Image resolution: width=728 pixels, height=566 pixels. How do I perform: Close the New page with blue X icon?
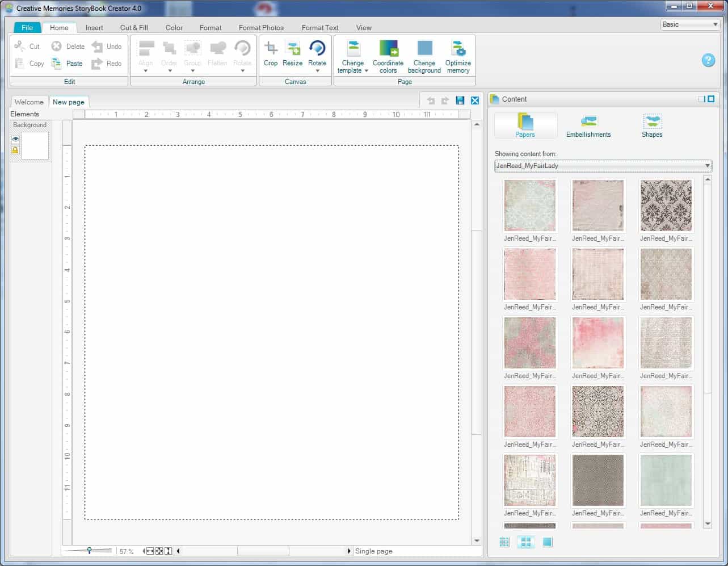click(x=475, y=100)
